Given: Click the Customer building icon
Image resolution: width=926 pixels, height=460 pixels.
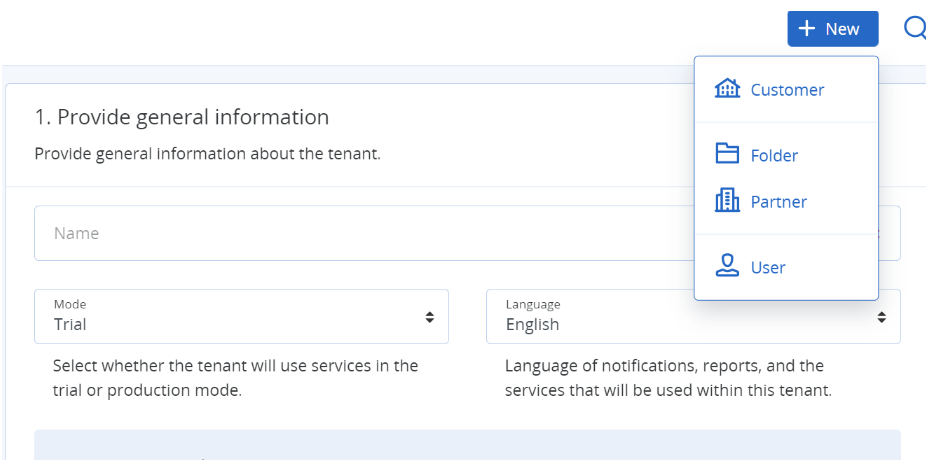Looking at the screenshot, I should [x=727, y=89].
